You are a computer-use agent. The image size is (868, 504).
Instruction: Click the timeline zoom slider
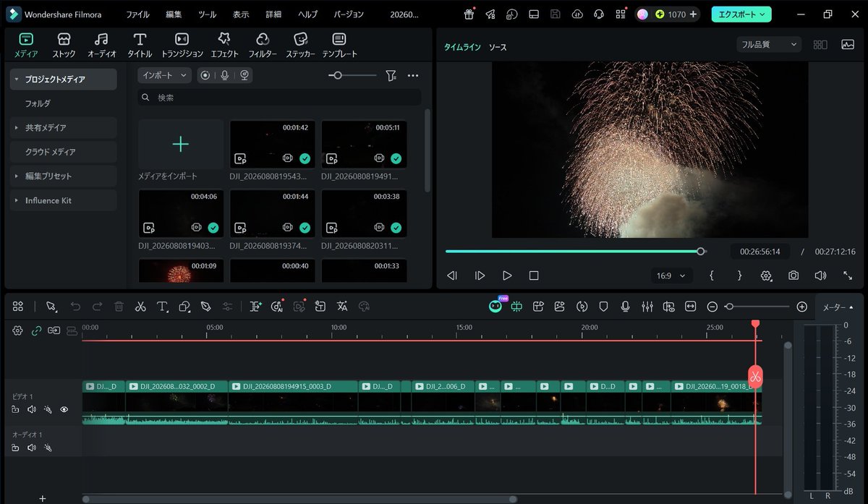coord(757,307)
